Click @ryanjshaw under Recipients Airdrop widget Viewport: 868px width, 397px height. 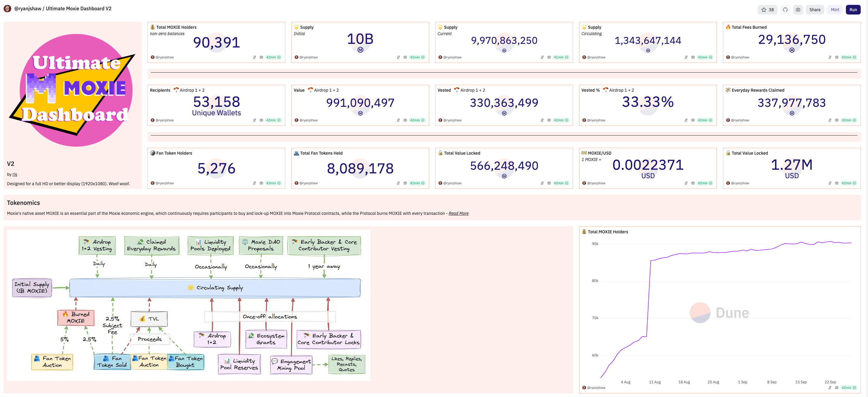[x=164, y=120]
